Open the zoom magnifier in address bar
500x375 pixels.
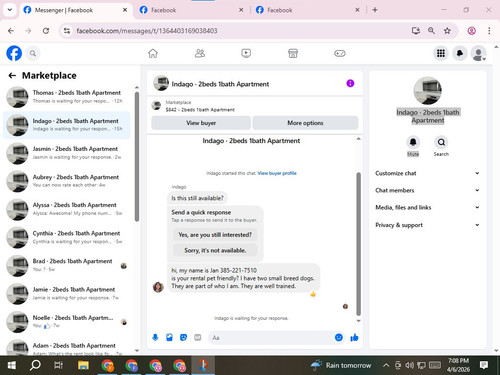(431, 31)
